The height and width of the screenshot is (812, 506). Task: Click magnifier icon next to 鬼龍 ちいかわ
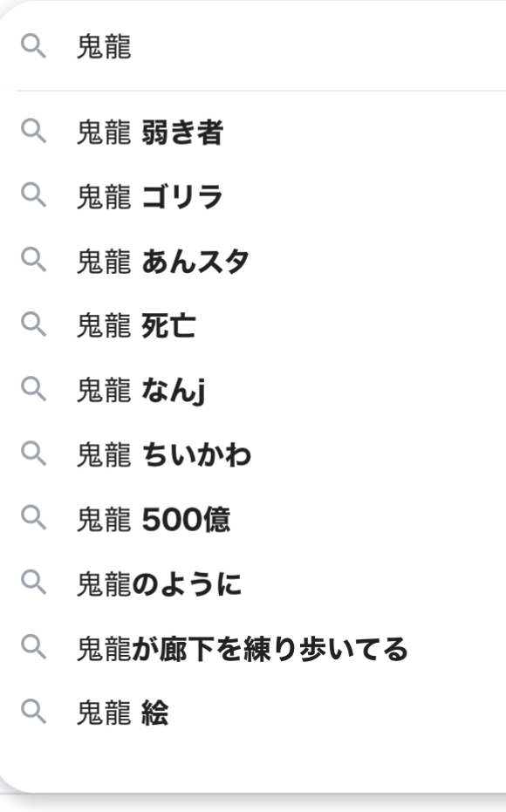coord(33,454)
